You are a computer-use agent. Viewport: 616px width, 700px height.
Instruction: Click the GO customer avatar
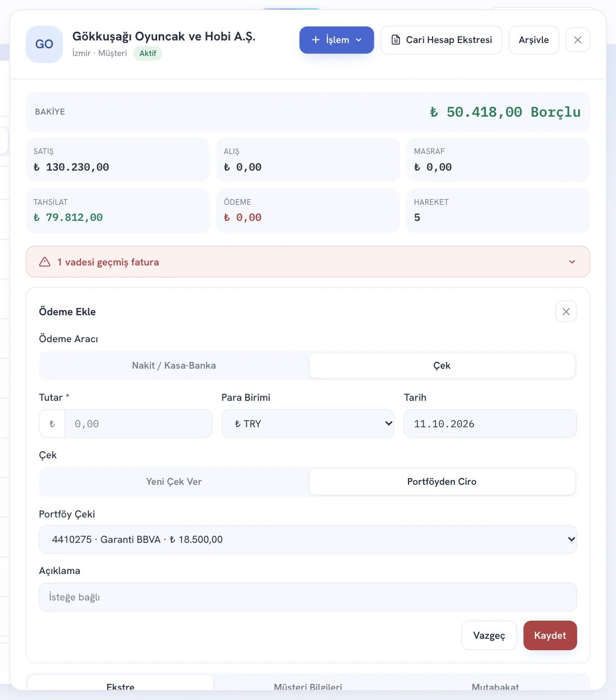(x=44, y=44)
